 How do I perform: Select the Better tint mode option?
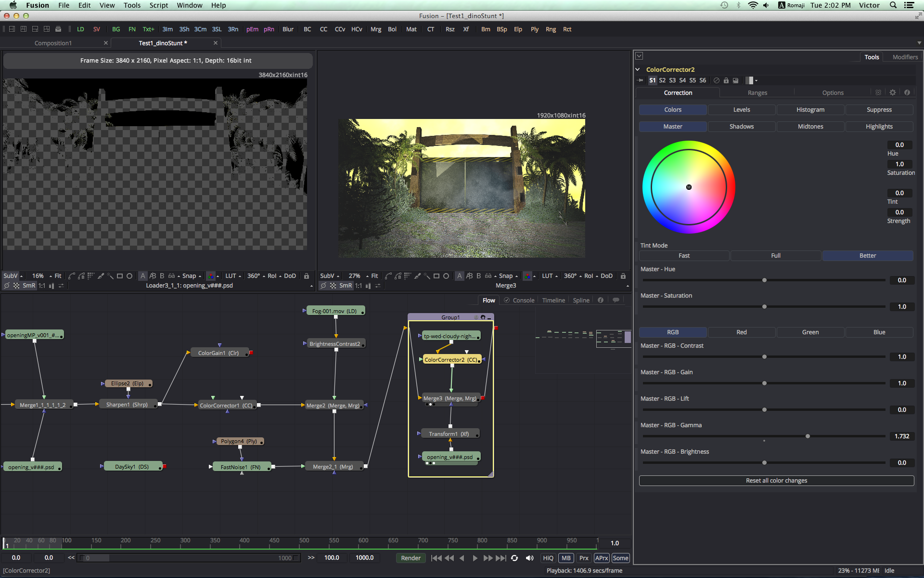pyautogui.click(x=868, y=256)
